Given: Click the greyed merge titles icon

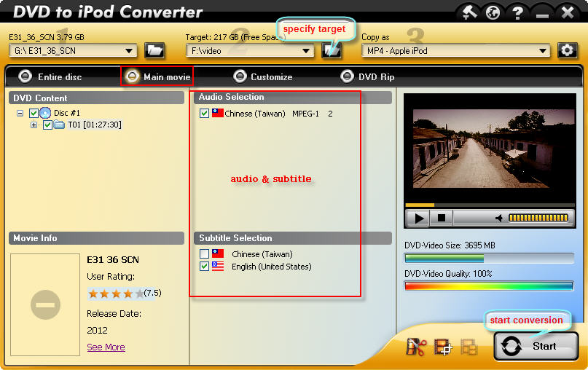Looking at the screenshot, I should tap(469, 347).
